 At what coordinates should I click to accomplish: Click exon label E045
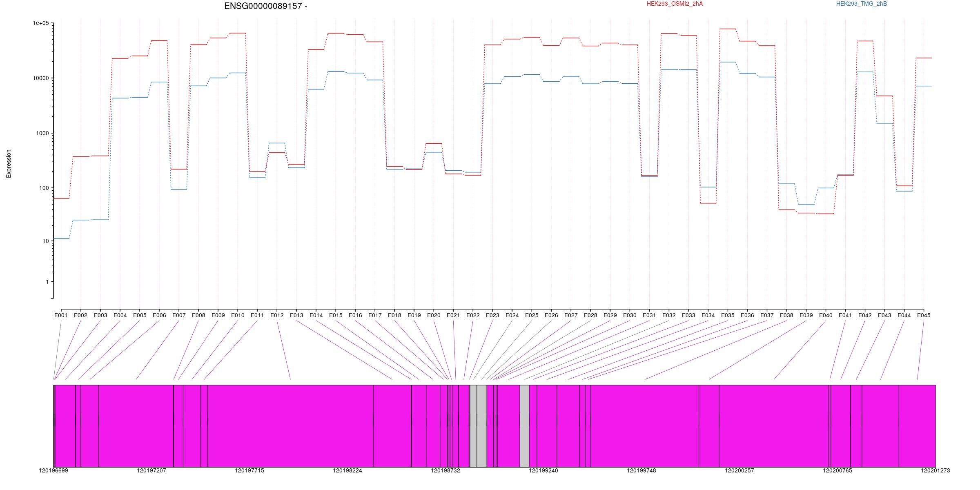pos(924,315)
